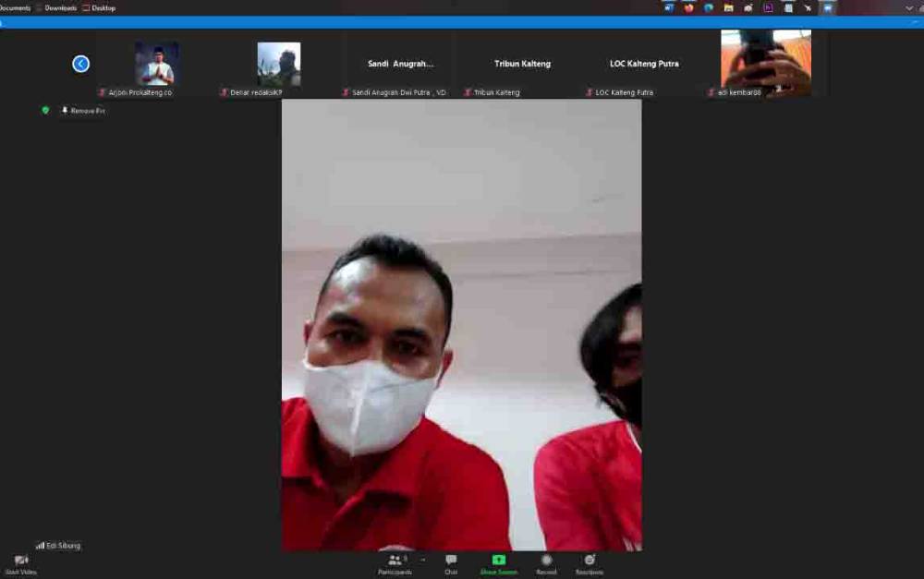This screenshot has width=924, height=579.
Task: Select the Sandi Anugrah participant tile
Action: [401, 64]
